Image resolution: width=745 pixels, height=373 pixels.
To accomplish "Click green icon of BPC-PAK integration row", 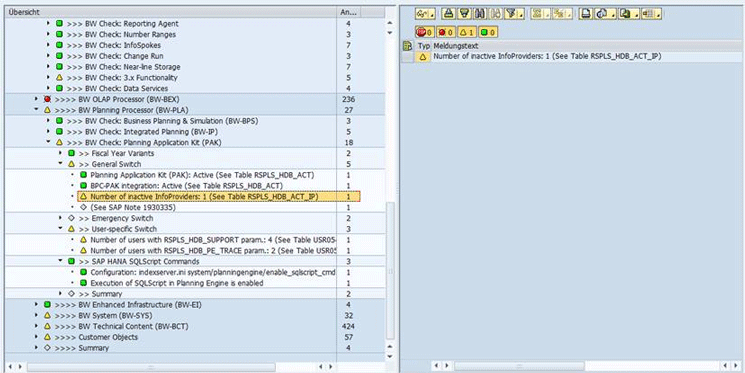I will click(84, 186).
